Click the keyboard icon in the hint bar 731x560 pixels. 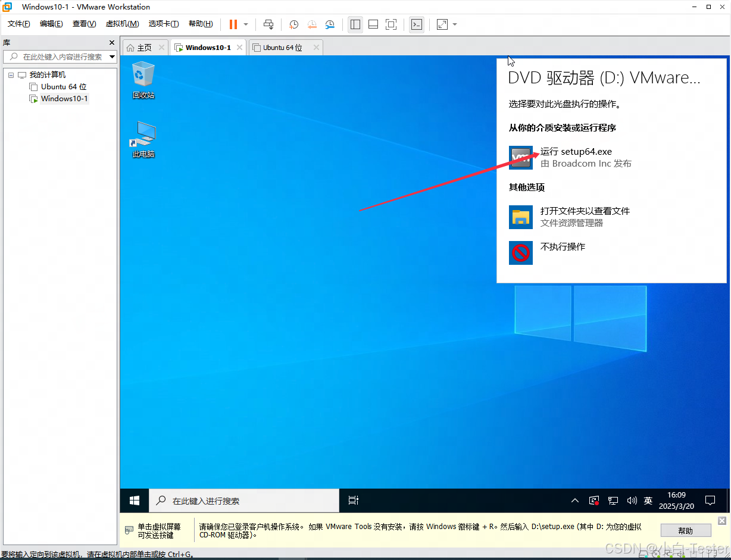[x=129, y=530]
